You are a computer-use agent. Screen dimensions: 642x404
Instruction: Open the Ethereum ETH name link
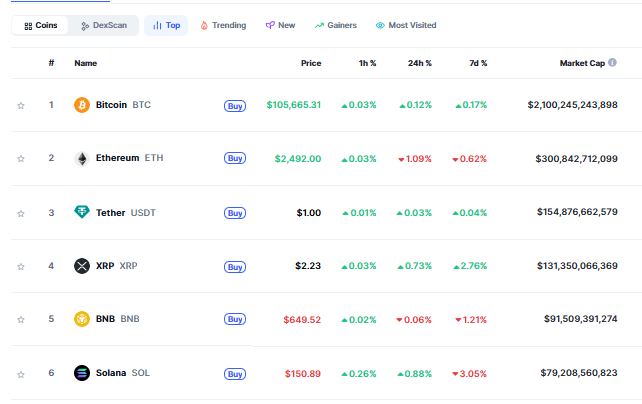pos(129,158)
